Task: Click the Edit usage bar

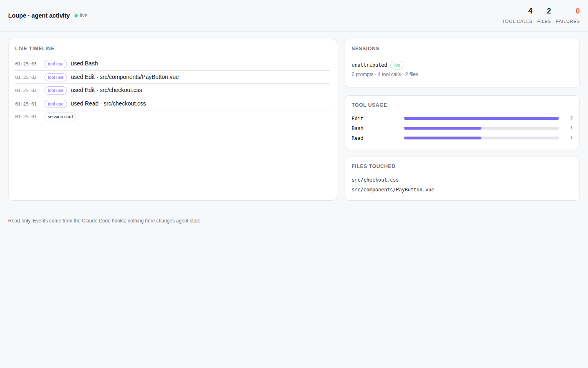Action: click(x=481, y=118)
